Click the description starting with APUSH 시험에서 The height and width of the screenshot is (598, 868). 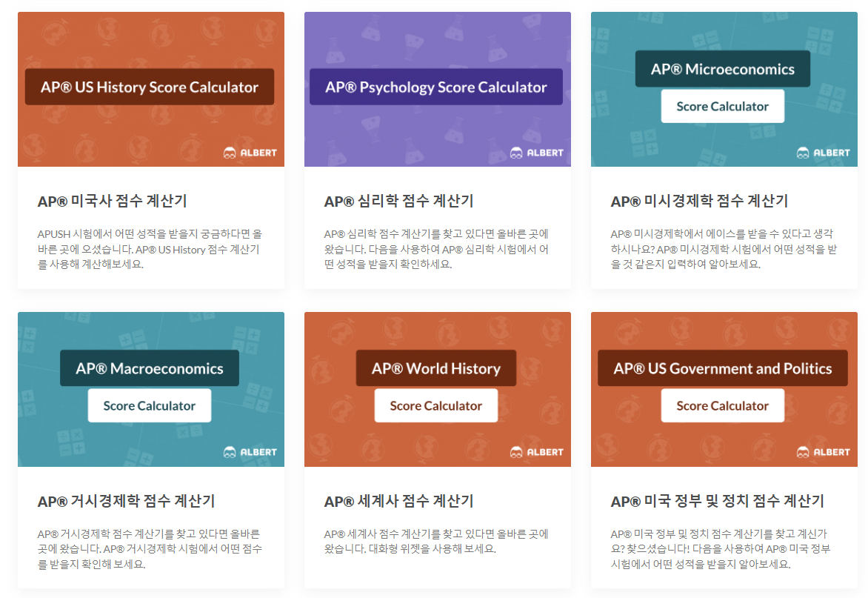pyautogui.click(x=150, y=249)
